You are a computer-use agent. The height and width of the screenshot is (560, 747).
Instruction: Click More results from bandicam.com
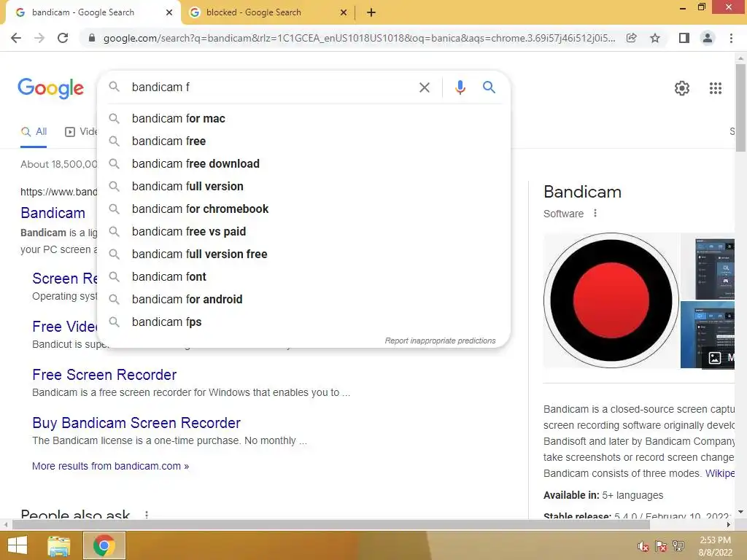tap(111, 466)
